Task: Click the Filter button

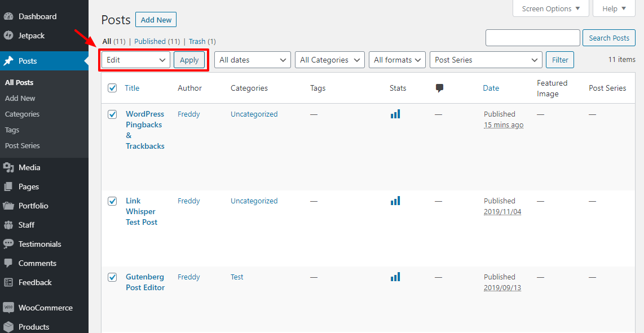Action: [560, 60]
